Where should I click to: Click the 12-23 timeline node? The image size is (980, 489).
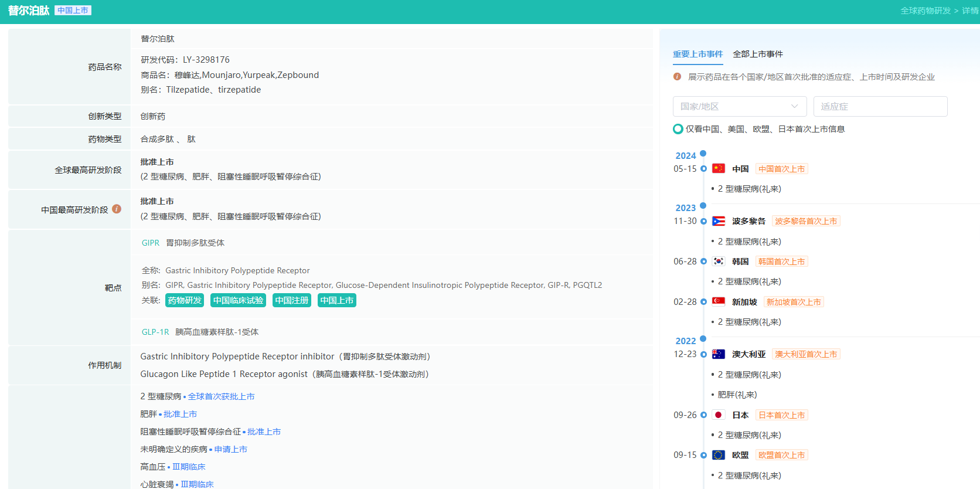pos(703,354)
